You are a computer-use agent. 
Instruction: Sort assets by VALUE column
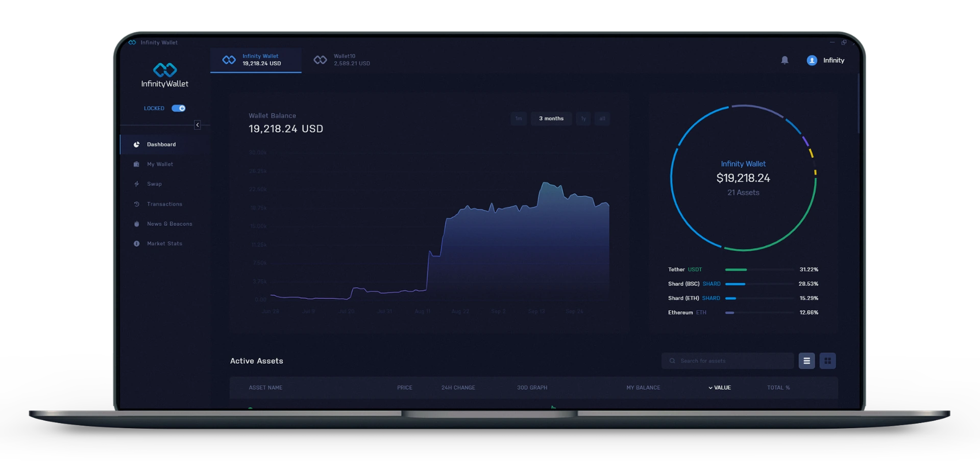click(x=720, y=388)
